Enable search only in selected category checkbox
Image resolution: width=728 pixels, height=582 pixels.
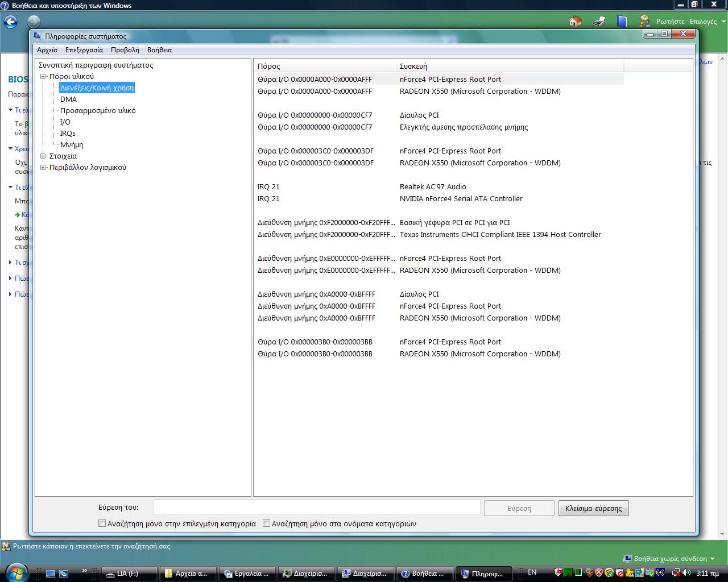click(x=102, y=523)
